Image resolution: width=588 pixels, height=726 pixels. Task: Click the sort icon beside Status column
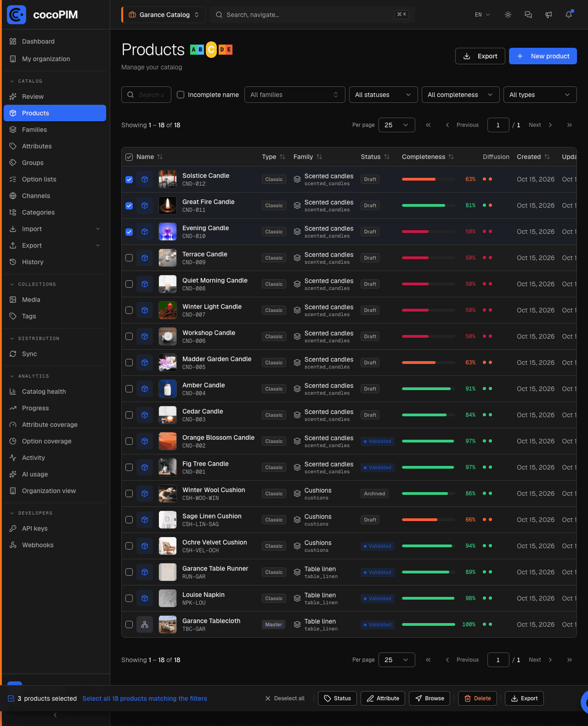387,157
